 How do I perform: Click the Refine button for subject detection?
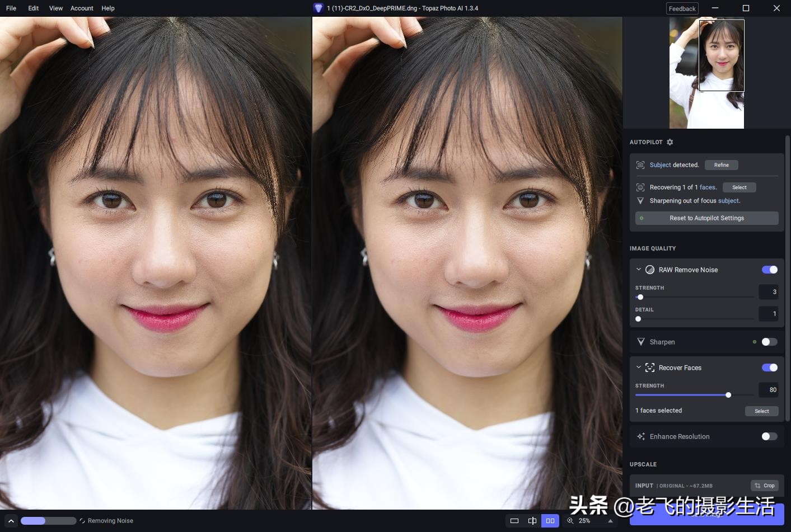tap(721, 165)
